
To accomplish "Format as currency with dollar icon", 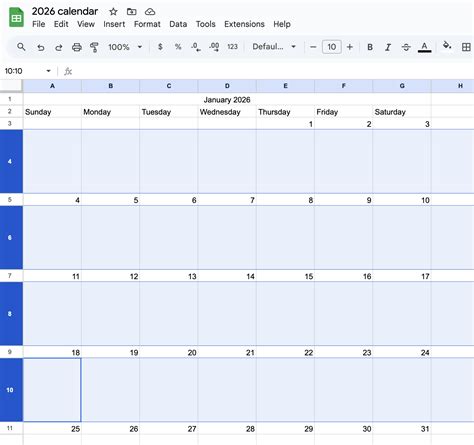I will pyautogui.click(x=160, y=47).
